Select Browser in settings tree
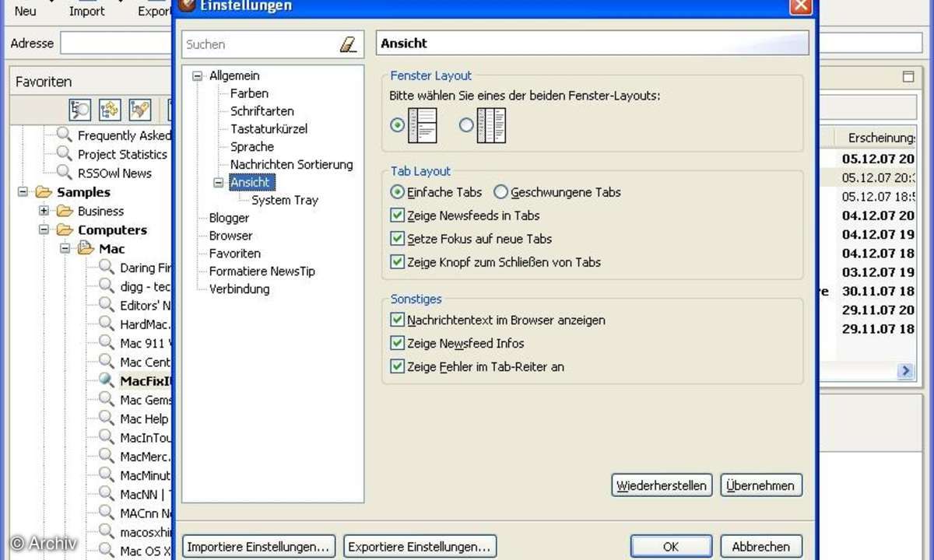The height and width of the screenshot is (560, 934). [230, 236]
